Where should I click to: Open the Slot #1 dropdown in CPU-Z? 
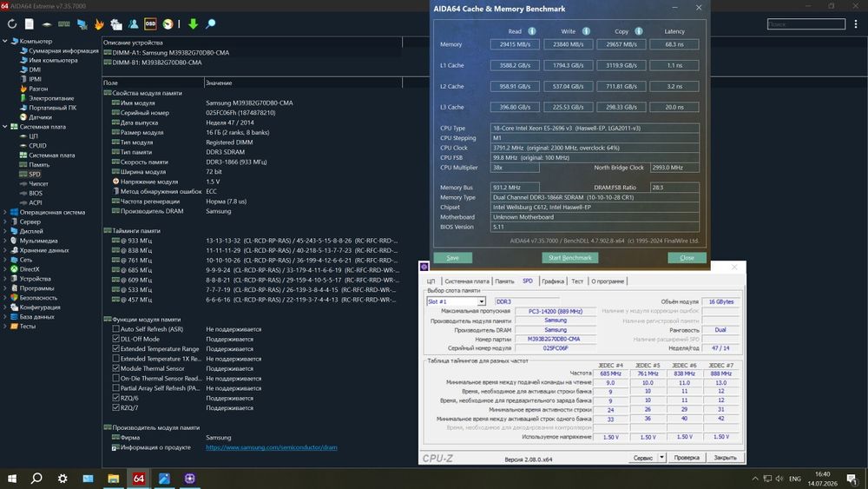click(x=482, y=301)
